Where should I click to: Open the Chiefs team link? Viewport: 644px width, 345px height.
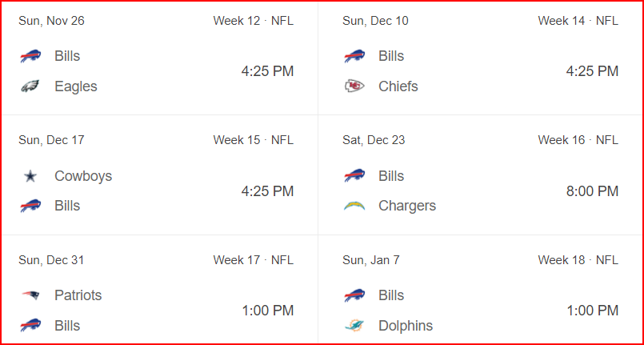click(398, 86)
